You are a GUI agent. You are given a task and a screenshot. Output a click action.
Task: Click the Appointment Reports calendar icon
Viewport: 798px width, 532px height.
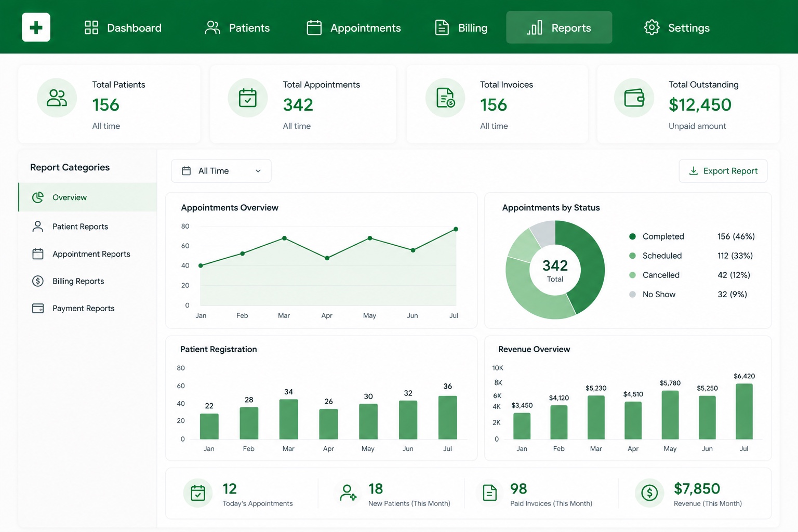(38, 254)
